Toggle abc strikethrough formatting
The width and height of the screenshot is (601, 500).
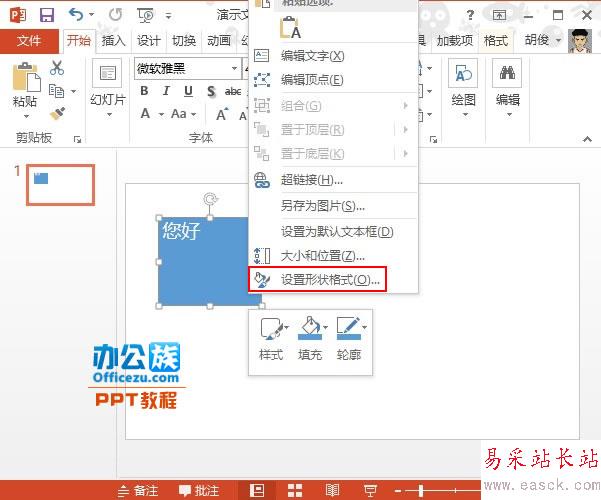tap(233, 91)
